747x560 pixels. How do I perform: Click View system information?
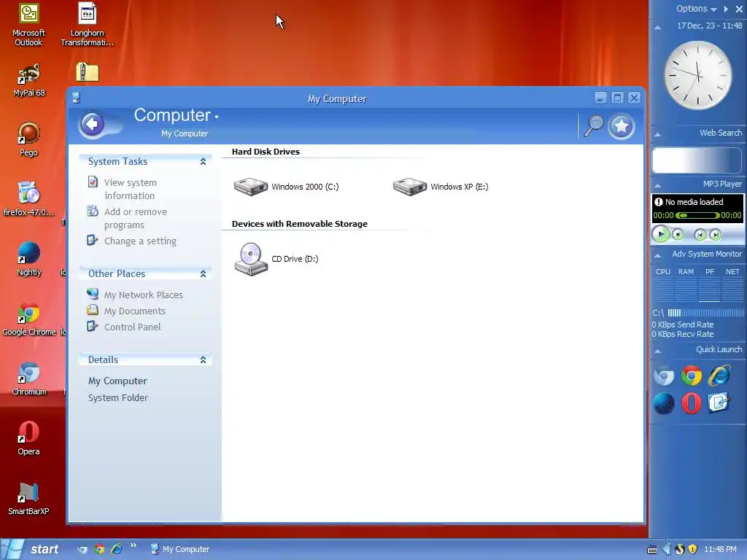(130, 189)
